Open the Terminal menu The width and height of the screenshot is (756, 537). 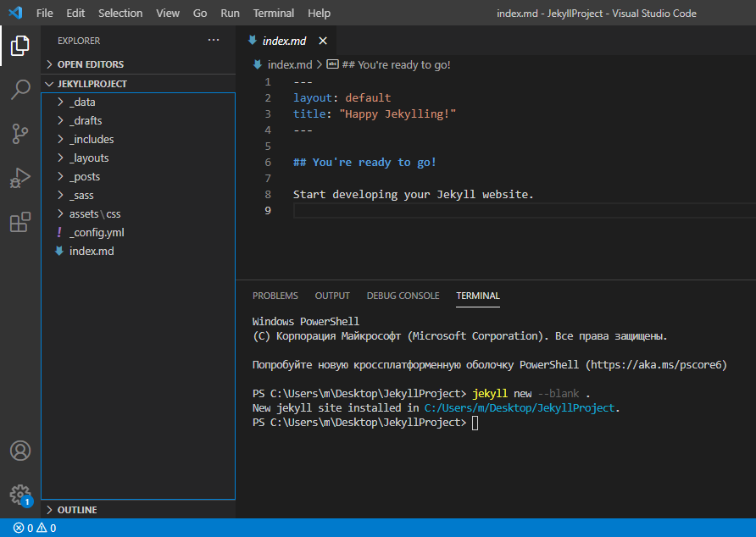[274, 13]
